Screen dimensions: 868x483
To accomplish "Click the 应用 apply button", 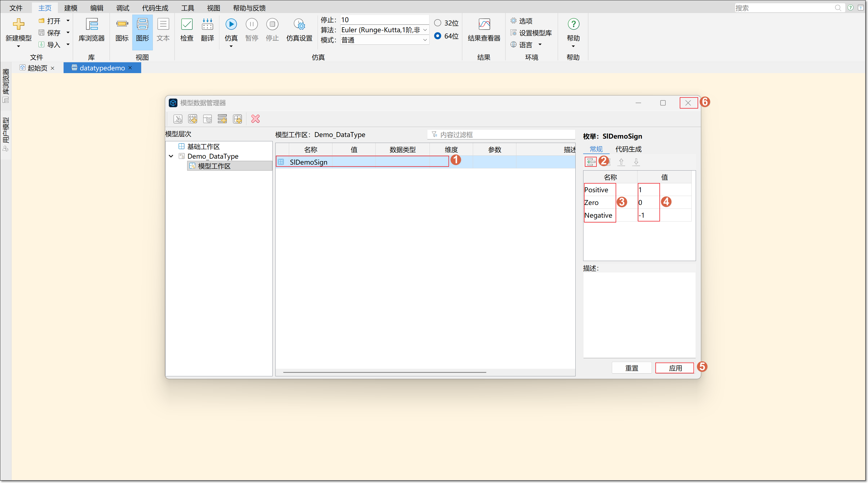I will tap(675, 368).
